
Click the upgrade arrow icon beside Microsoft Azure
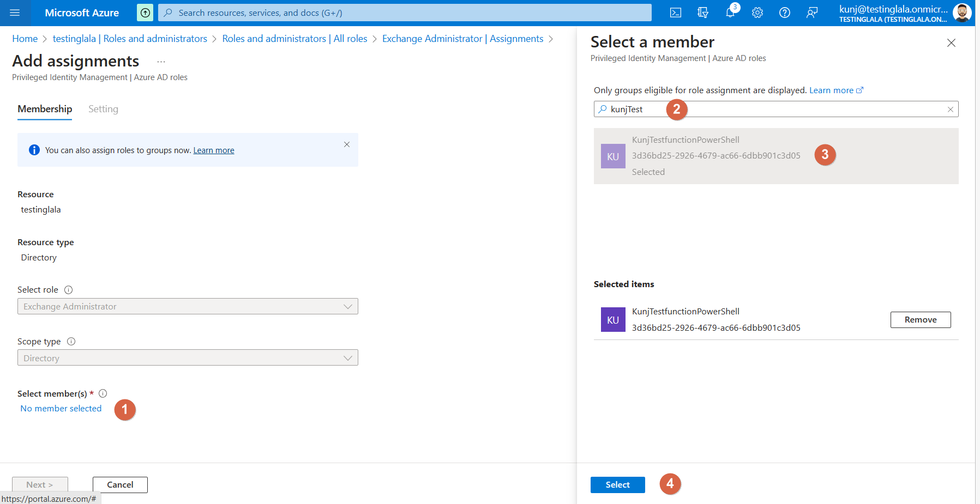click(x=145, y=13)
